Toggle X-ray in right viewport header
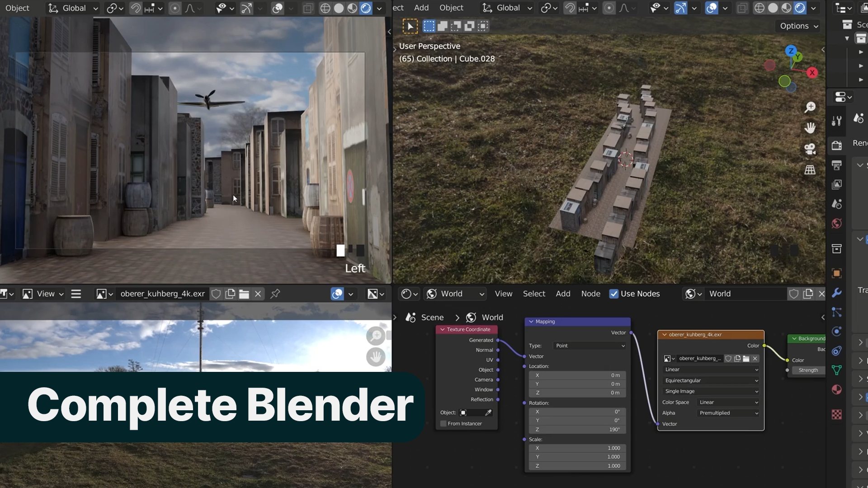 click(x=742, y=8)
